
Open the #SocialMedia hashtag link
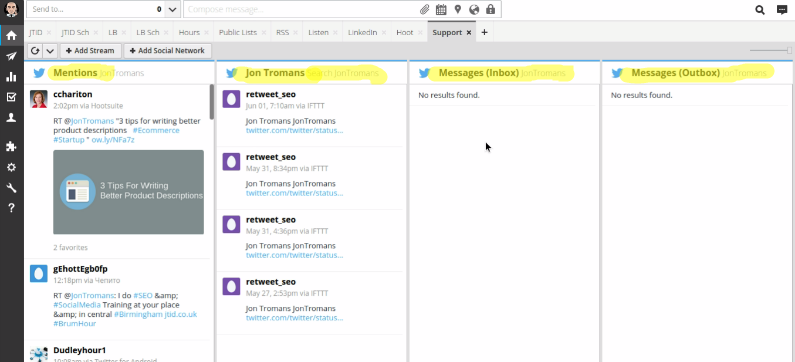click(77, 305)
